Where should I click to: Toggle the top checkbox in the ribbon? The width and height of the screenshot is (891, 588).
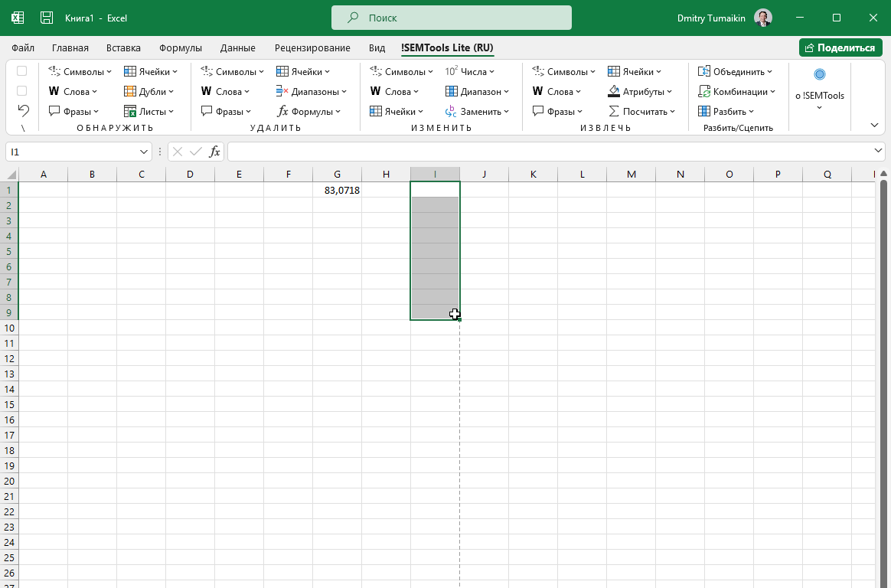pos(21,71)
